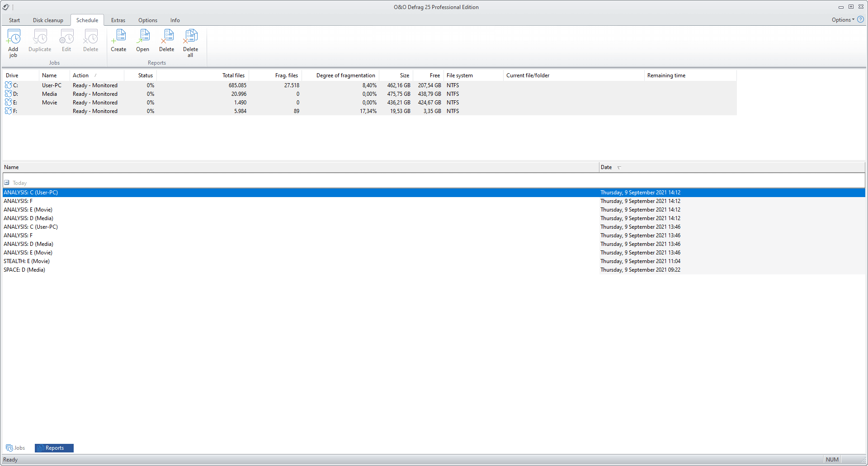Image resolution: width=868 pixels, height=466 pixels.
Task: Click the help question mark icon
Action: click(861, 19)
